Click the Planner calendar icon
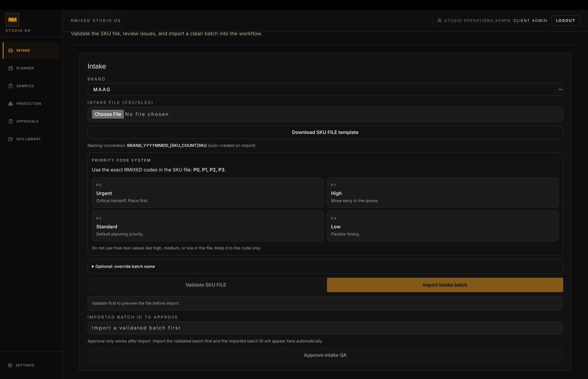The width and height of the screenshot is (588, 379). (10, 68)
